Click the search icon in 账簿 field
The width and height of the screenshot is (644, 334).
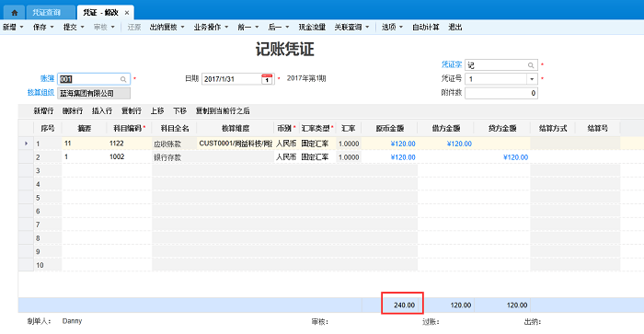click(123, 79)
